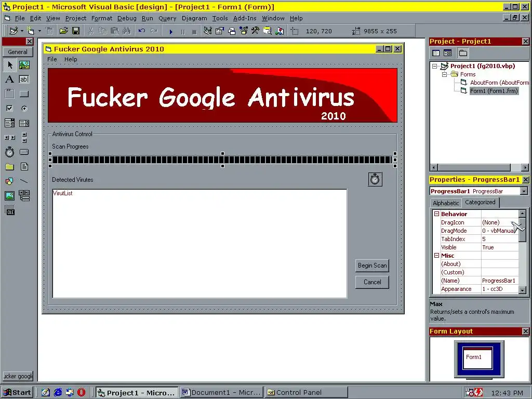Open the Format menu
The height and width of the screenshot is (399, 532).
(x=101, y=18)
